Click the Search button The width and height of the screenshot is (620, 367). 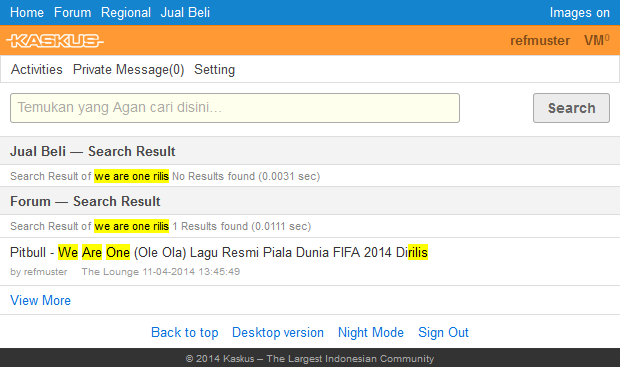coord(571,108)
